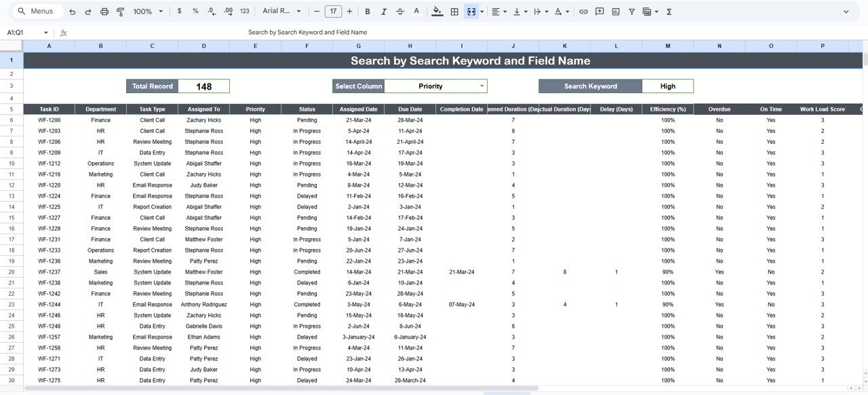Format selection as currency
Screen dimensions: 868x395
click(x=179, y=11)
